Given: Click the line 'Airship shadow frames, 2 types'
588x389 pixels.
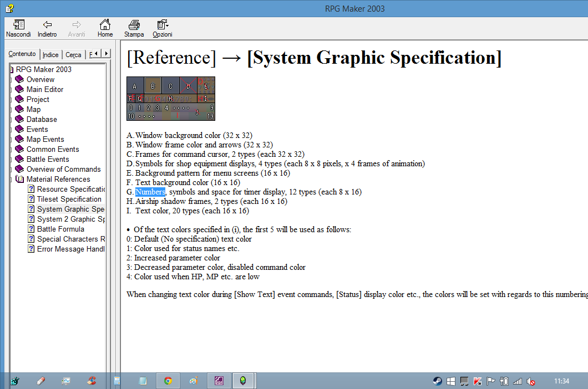Looking at the screenshot, I should pyautogui.click(x=211, y=201).
